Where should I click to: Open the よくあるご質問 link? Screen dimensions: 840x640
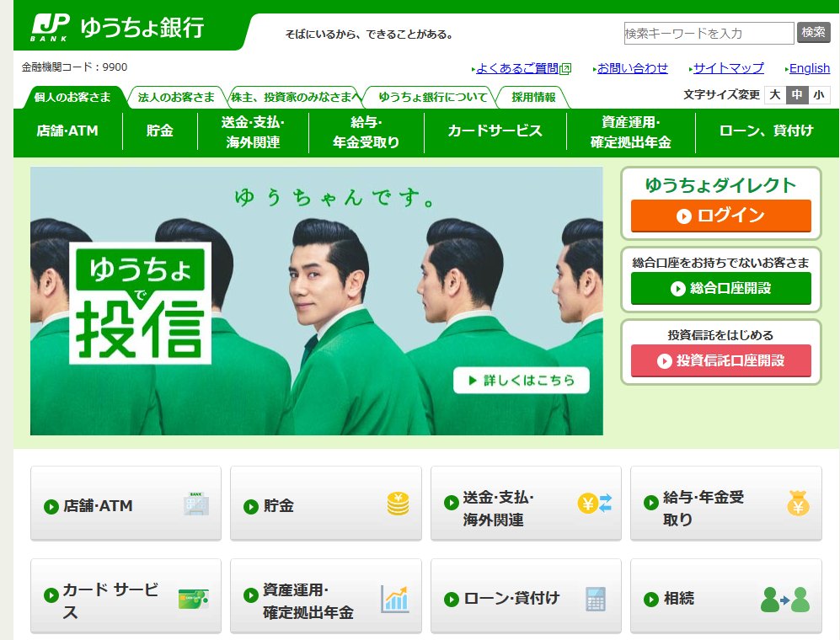coord(517,68)
